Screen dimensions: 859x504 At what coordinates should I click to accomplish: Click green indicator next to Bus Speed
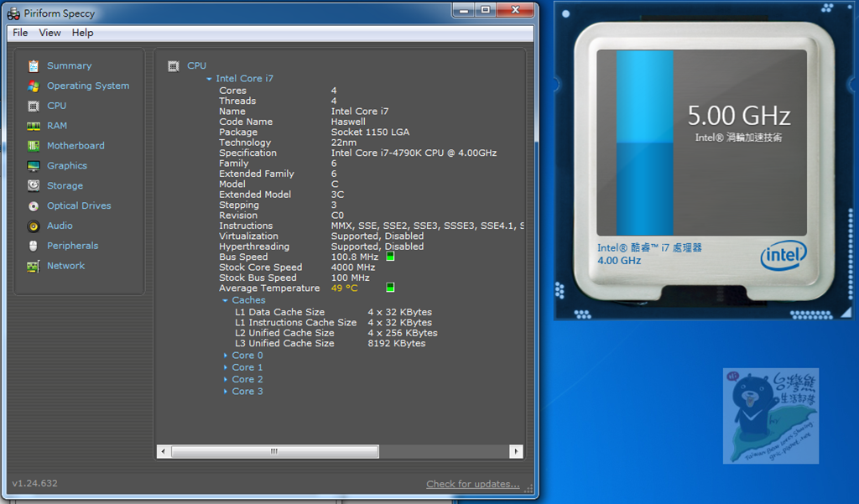click(390, 257)
